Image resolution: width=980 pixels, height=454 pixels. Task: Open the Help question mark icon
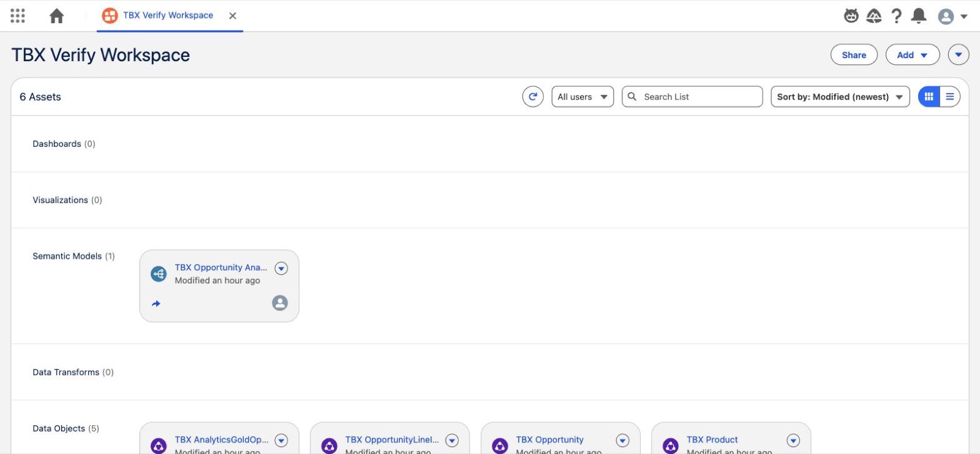coord(897,16)
